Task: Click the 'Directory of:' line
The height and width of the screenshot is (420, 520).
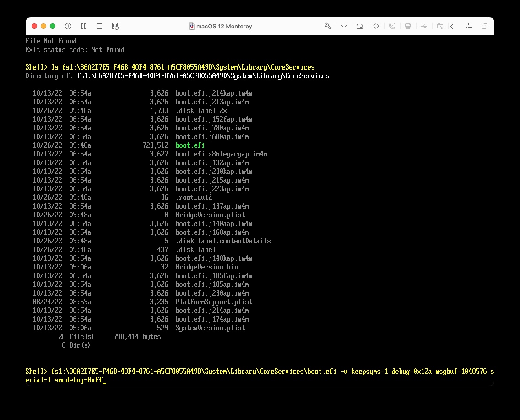Action: [178, 75]
